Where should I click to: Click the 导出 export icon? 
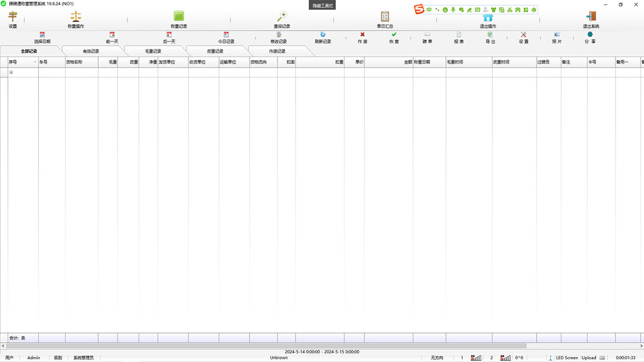tap(490, 35)
